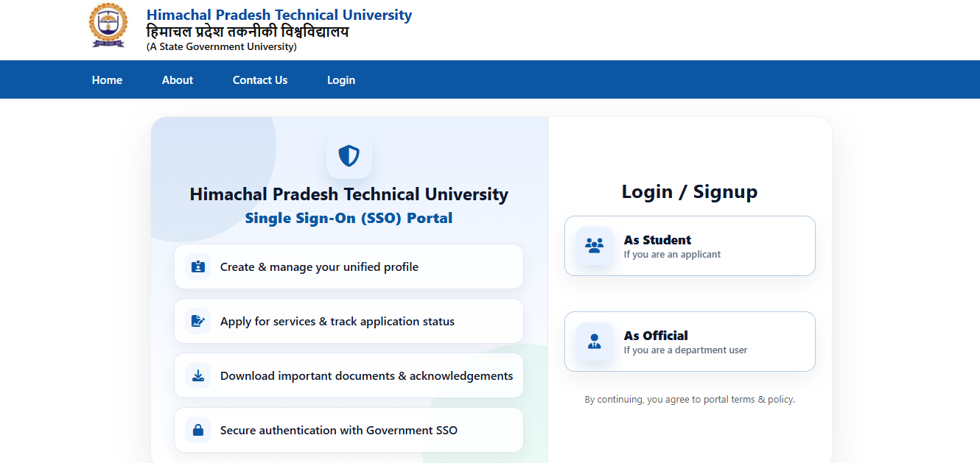Select the As Official login option
980x463 pixels.
pyautogui.click(x=690, y=341)
